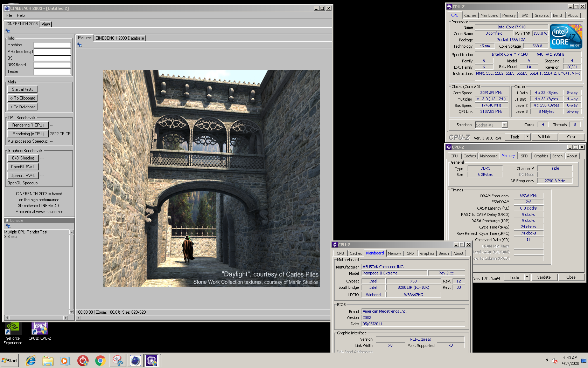
Task: Open Tools dropdown arrow in CPU-Z CPU window
Action: coord(527,137)
